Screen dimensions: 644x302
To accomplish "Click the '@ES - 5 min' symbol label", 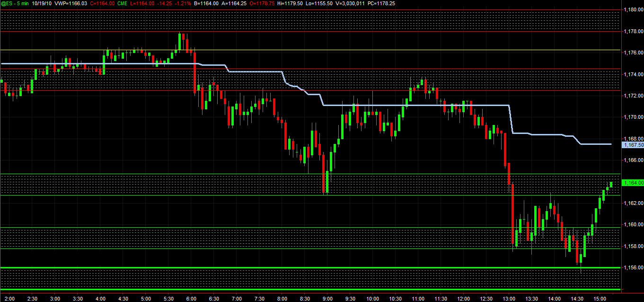I will [14, 3].
